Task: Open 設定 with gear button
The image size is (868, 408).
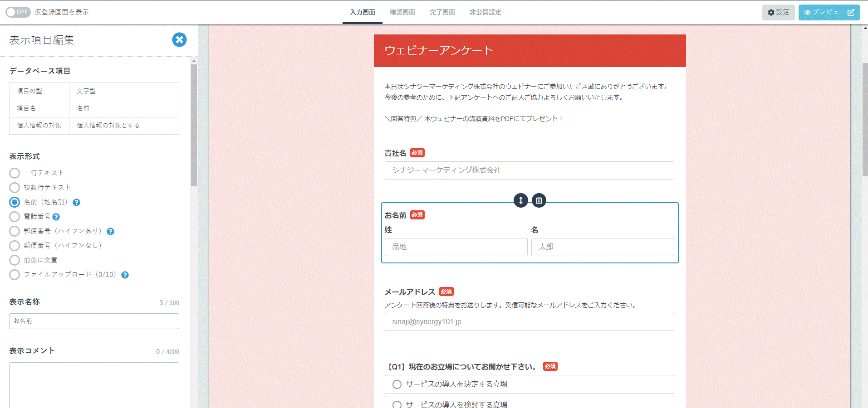Action: [x=778, y=12]
